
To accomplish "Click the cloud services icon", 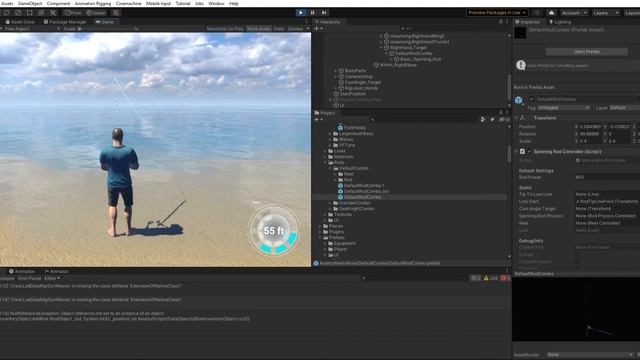I will (551, 13).
